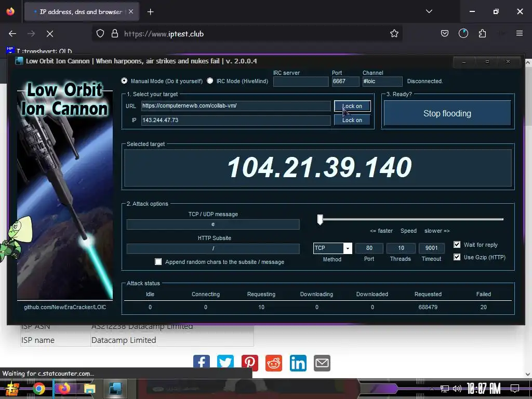Click the target IP input field

pos(236,120)
